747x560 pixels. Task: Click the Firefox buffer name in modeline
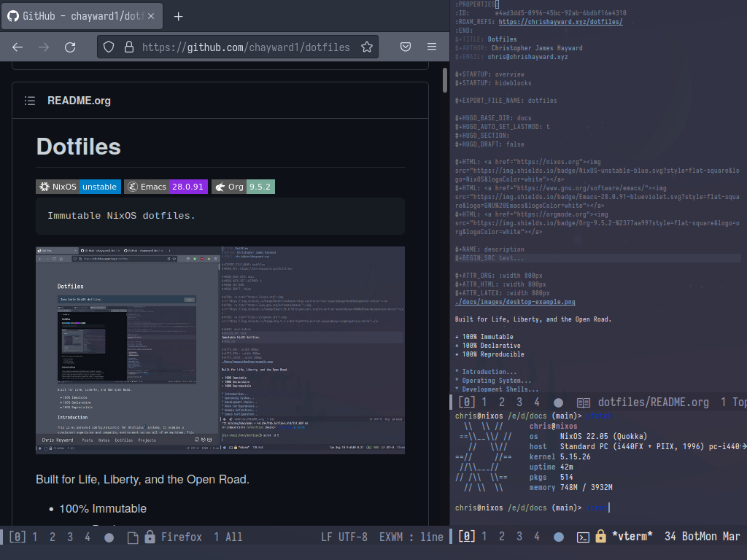point(182,537)
